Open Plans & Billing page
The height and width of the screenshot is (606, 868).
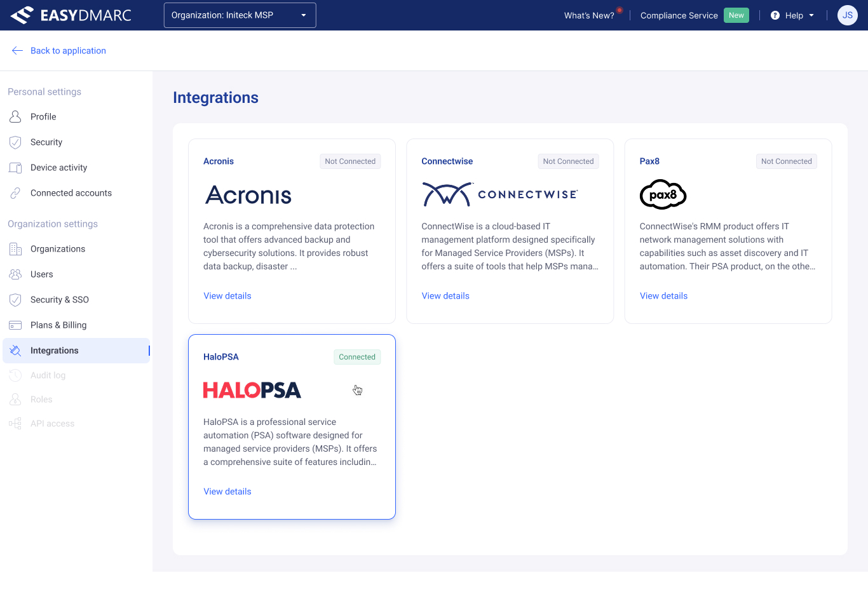click(58, 325)
